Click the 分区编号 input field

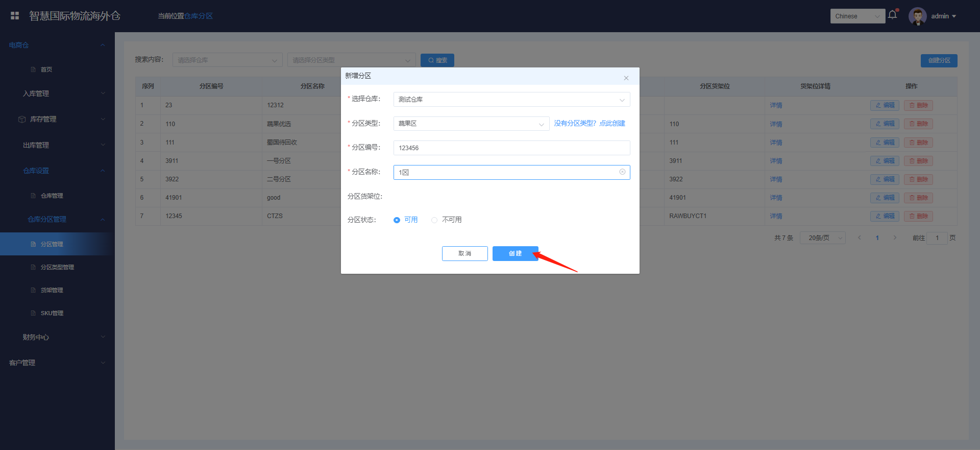(511, 148)
